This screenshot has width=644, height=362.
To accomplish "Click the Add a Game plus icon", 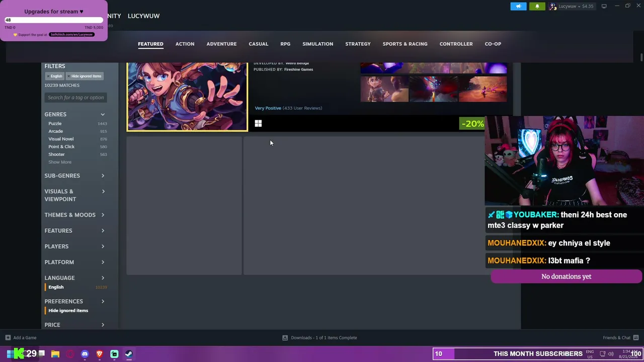I will coord(8,338).
